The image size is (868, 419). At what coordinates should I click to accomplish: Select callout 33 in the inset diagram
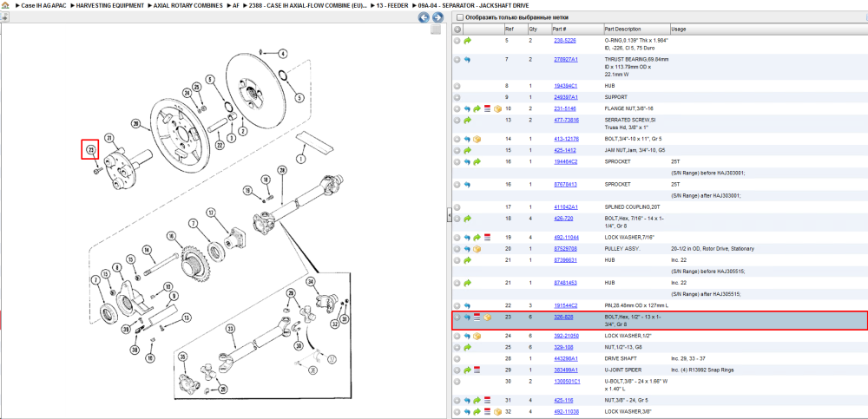231,328
